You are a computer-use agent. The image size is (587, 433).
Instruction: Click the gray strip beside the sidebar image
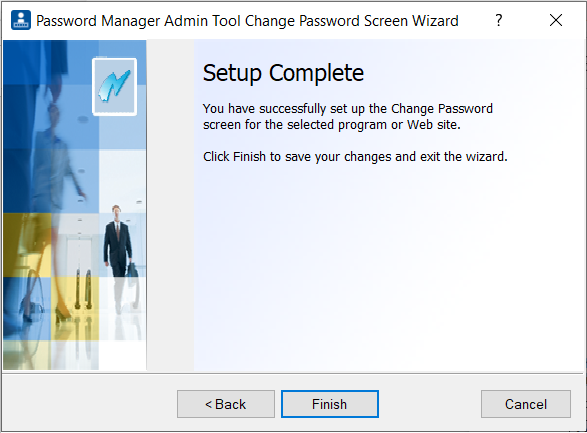click(170, 205)
